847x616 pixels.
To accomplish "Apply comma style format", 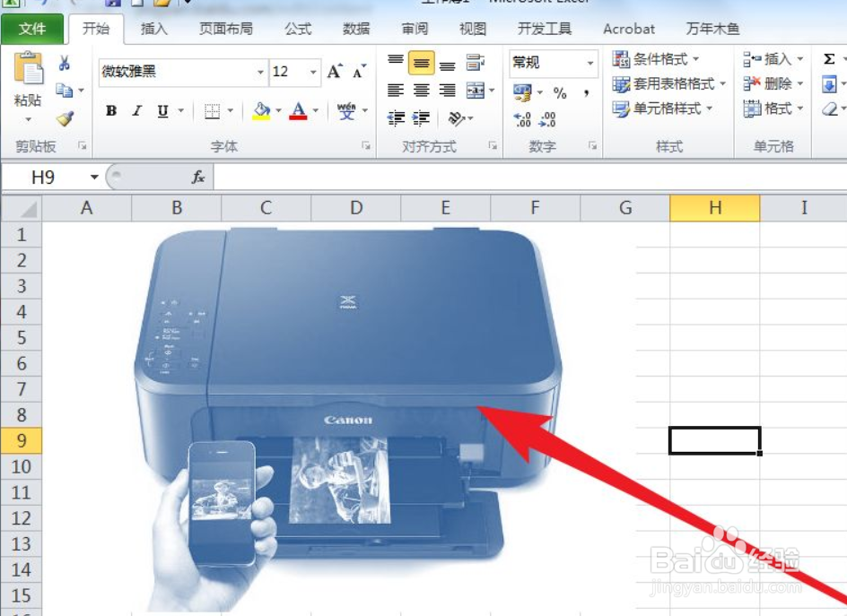I will click(x=587, y=93).
